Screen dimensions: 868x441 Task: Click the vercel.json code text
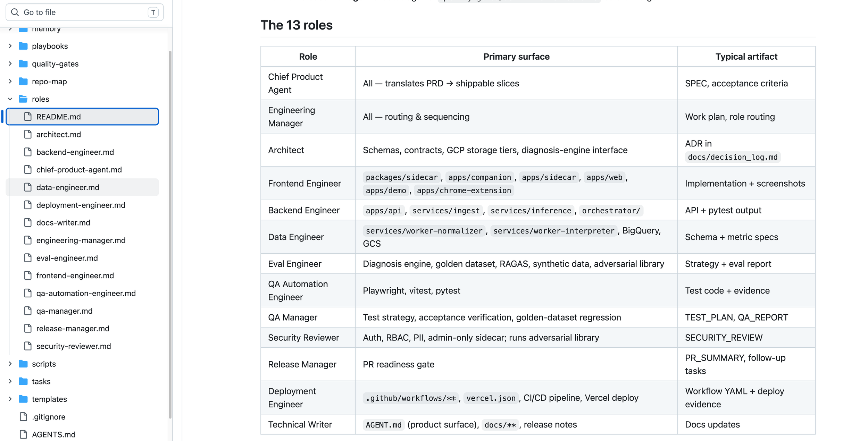pos(491,398)
